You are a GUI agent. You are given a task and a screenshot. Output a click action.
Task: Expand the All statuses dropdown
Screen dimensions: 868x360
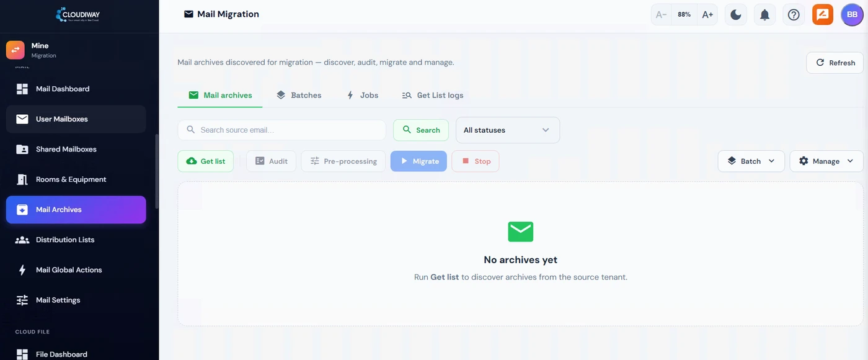[508, 130]
